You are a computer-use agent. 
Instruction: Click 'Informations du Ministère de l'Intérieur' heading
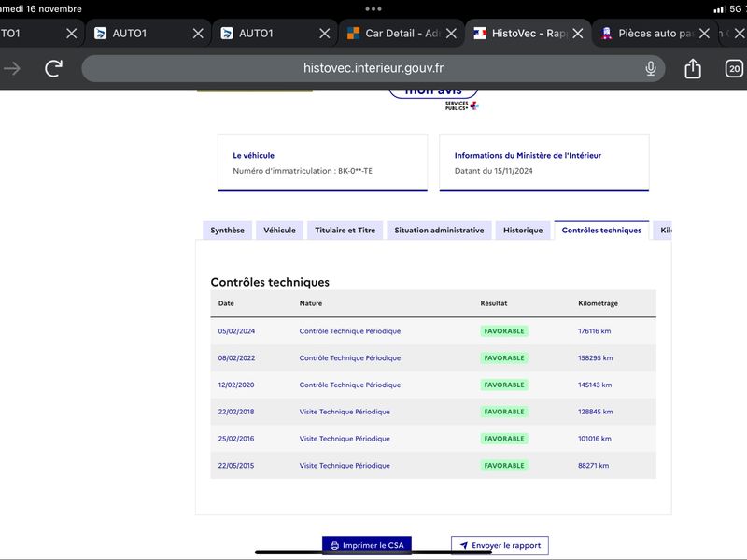528,155
